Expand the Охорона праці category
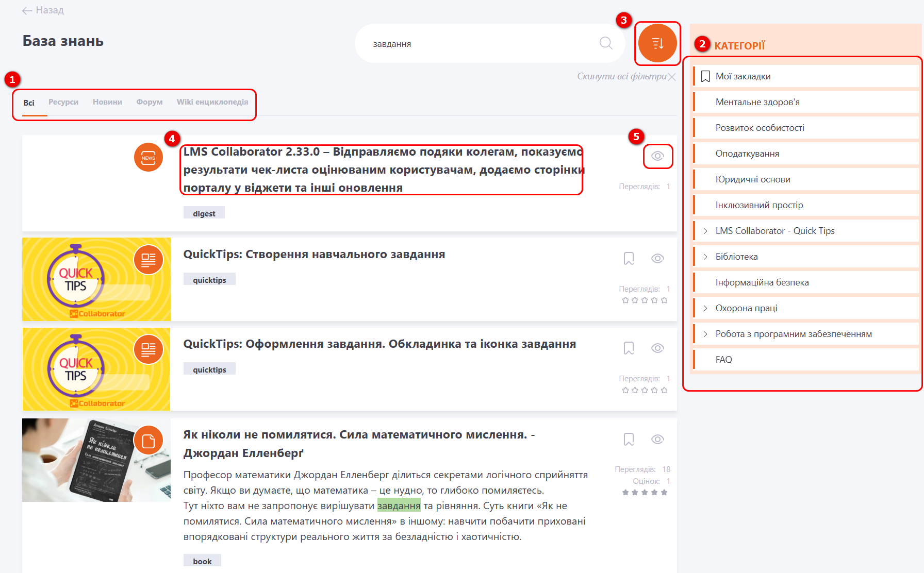924x573 pixels. coord(705,308)
